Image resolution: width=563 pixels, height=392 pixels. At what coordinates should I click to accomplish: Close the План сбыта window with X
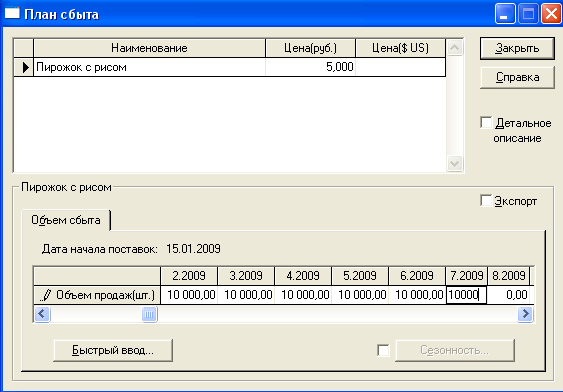551,14
